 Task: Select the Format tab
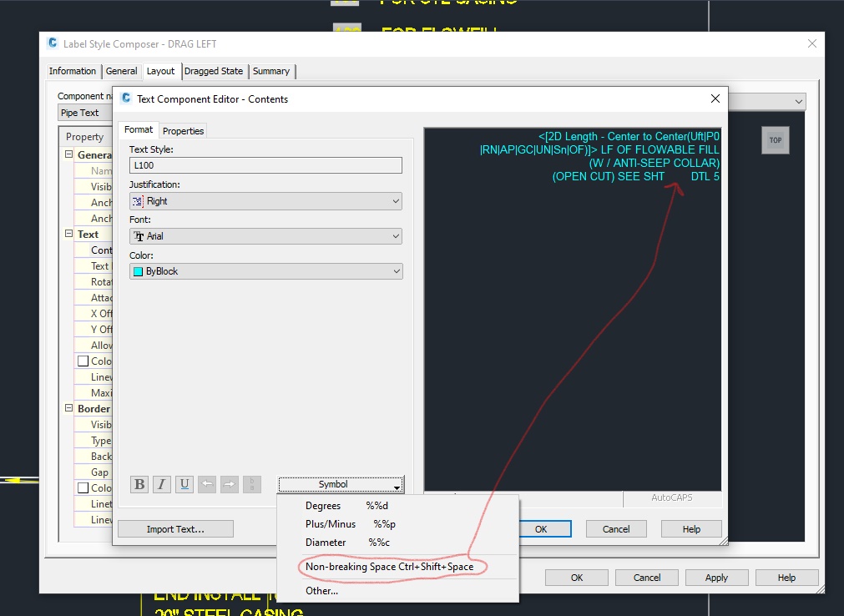click(139, 129)
